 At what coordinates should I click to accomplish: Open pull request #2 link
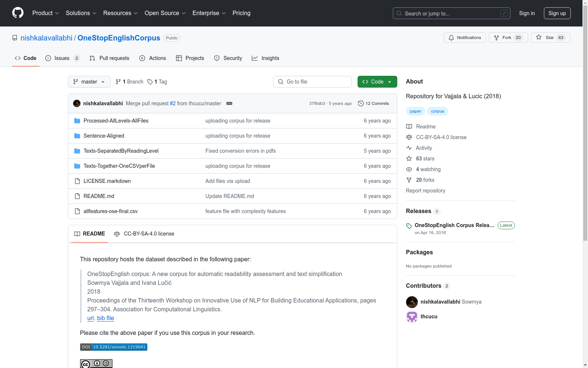pyautogui.click(x=173, y=103)
